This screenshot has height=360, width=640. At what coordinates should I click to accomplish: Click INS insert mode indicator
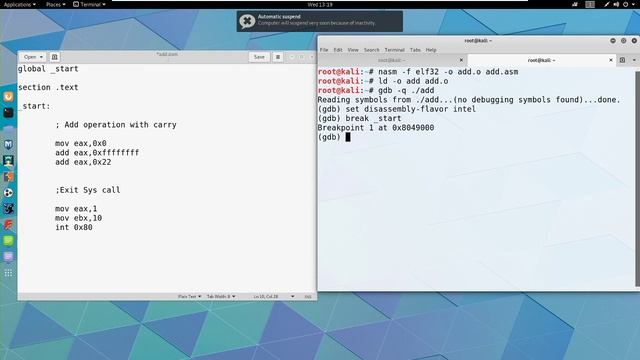[308, 296]
